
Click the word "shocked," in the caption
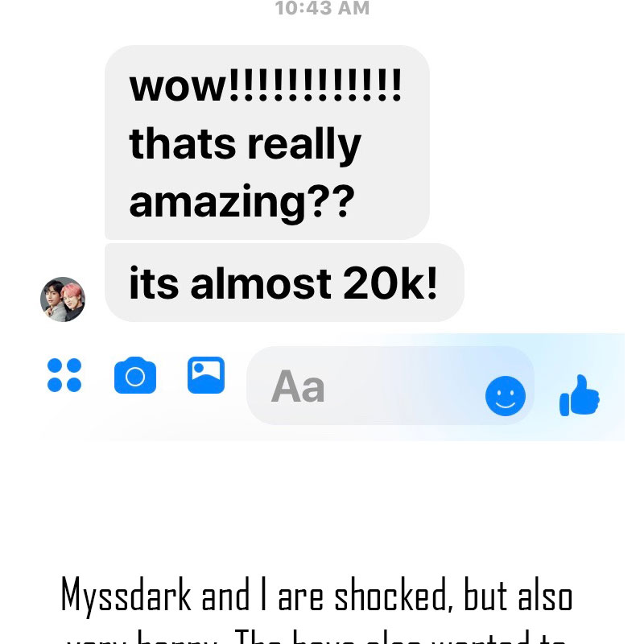pyautogui.click(x=394, y=594)
